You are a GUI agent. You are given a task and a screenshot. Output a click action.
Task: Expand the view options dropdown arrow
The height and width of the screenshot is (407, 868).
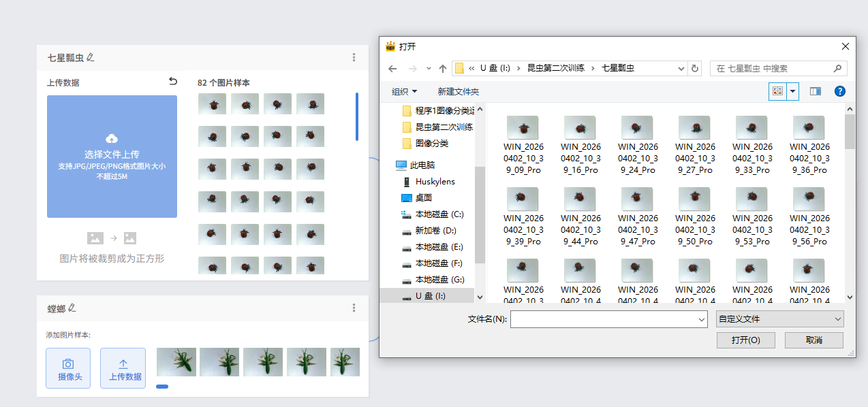point(792,91)
